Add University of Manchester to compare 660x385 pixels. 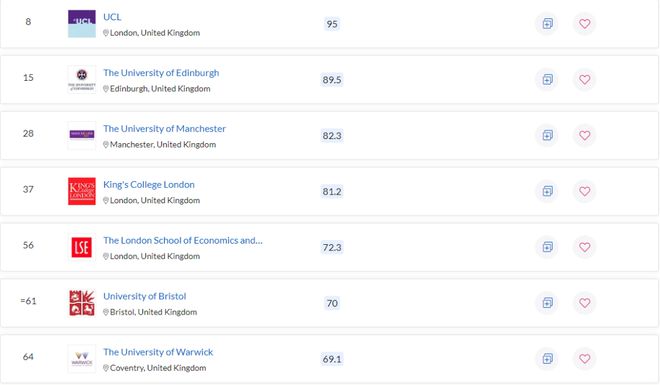547,135
